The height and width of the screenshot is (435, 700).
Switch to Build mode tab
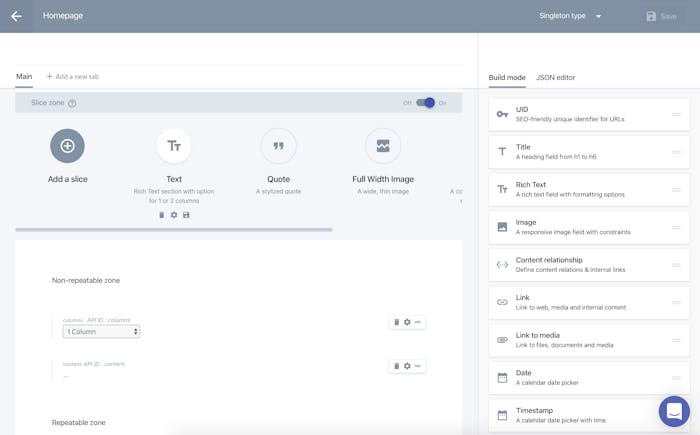pos(507,77)
